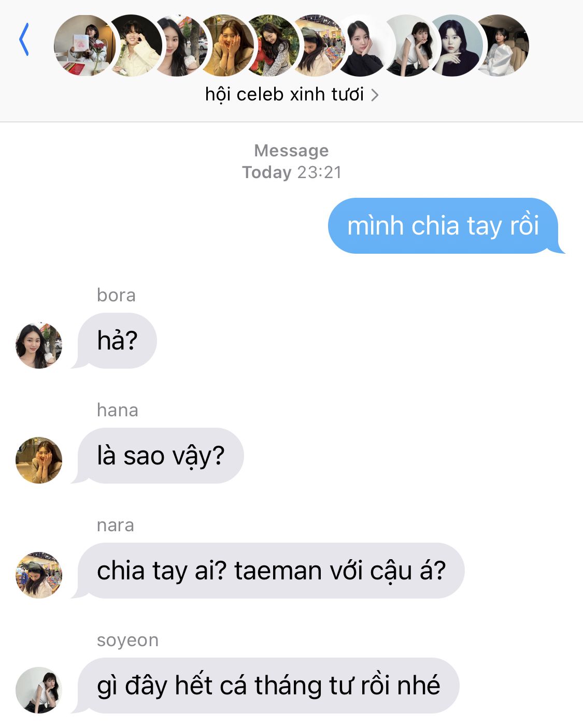The image size is (583, 728).
Task: Tap nara's avatar beside her message
Action: pyautogui.click(x=39, y=575)
